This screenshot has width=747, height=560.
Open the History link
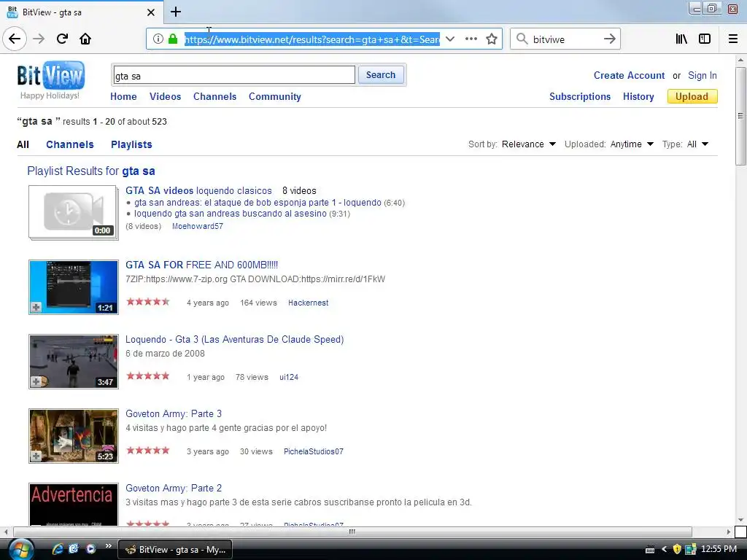pos(638,96)
